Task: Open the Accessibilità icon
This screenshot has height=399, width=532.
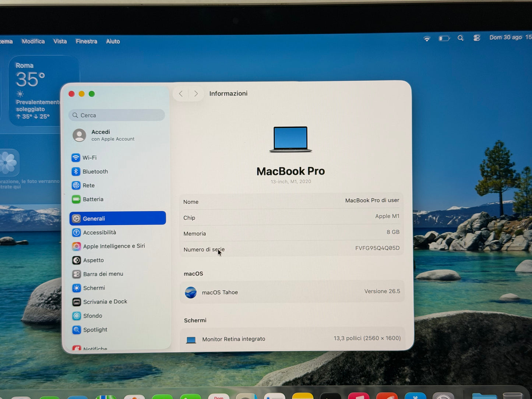Action: 76,232
